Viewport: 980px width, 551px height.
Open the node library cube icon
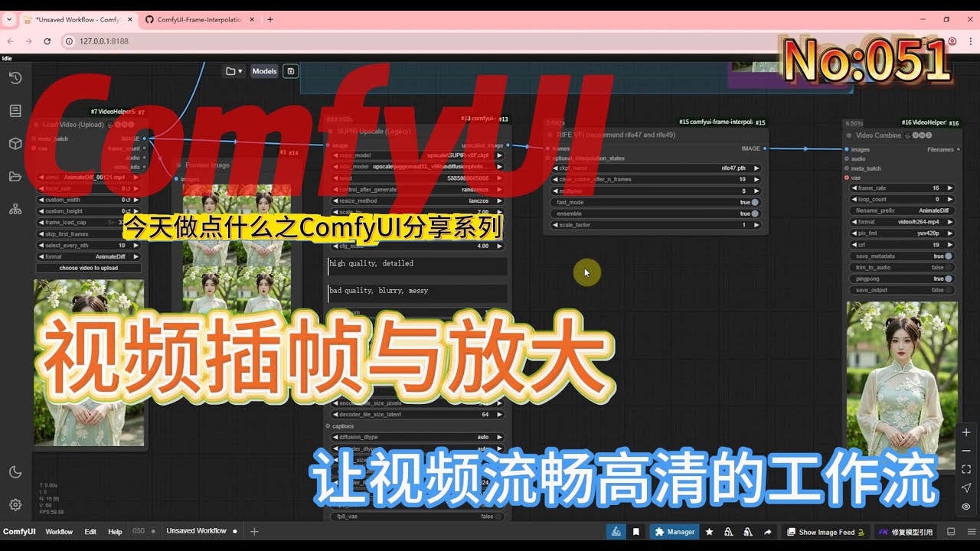coord(15,143)
